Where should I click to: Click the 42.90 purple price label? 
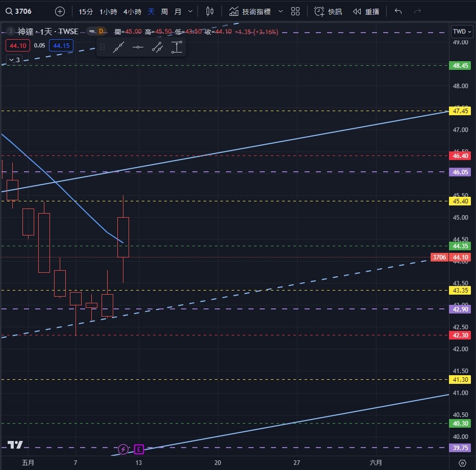point(460,309)
